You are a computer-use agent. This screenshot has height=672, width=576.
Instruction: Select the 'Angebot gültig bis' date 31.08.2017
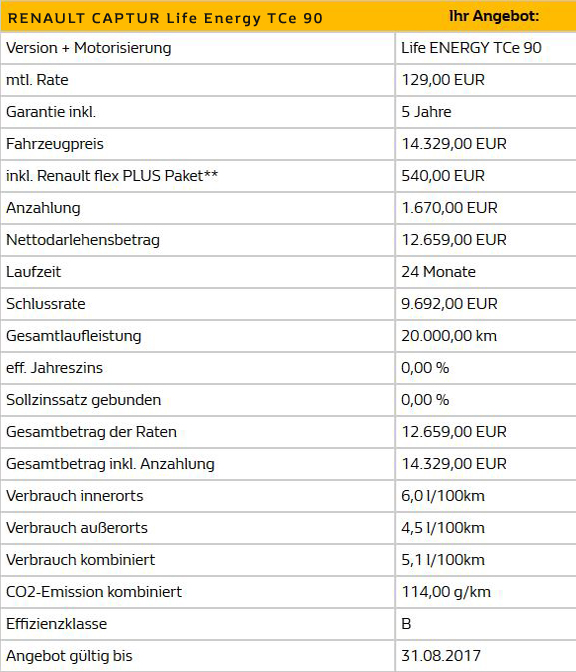[441, 656]
